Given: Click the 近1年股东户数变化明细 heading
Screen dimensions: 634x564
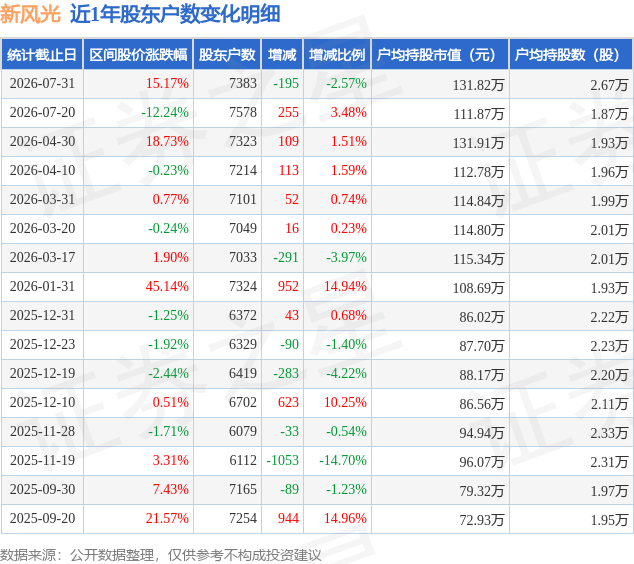Looking at the screenshot, I should (175, 14).
